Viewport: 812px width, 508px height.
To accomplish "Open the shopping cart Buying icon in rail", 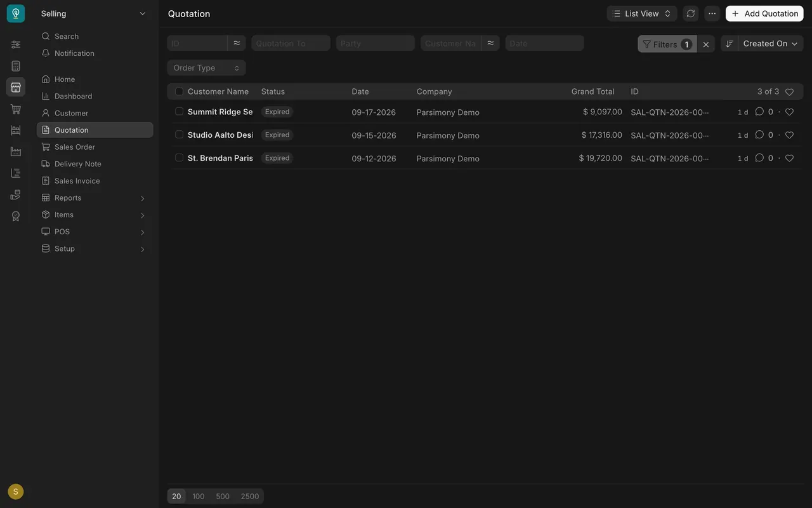I will click(16, 109).
